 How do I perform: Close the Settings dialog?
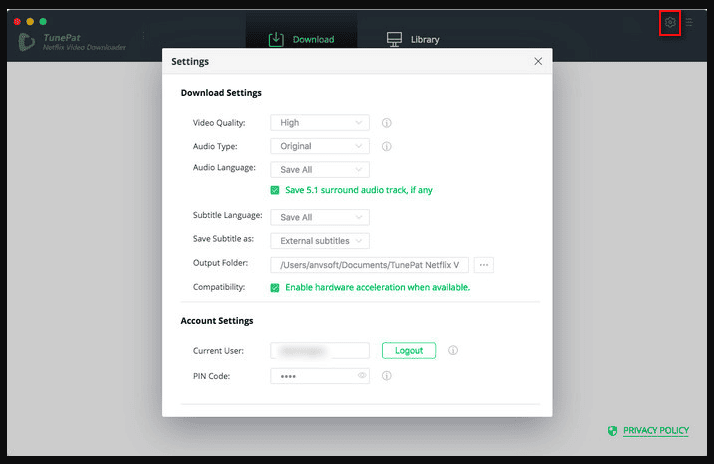[x=538, y=61]
